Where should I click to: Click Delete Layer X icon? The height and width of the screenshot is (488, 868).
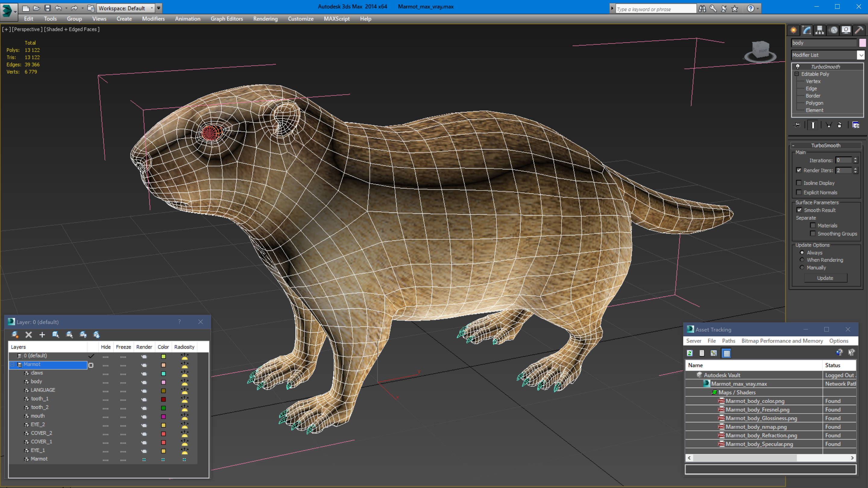coord(29,334)
